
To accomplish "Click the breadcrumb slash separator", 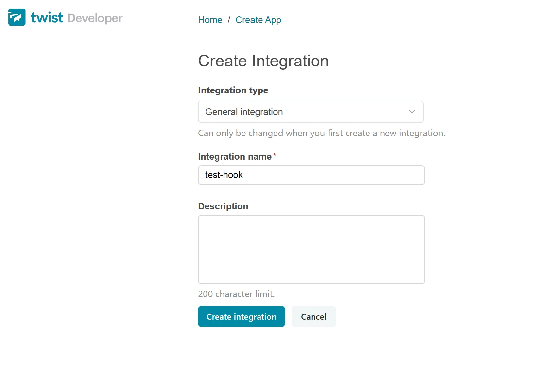I will (x=229, y=20).
